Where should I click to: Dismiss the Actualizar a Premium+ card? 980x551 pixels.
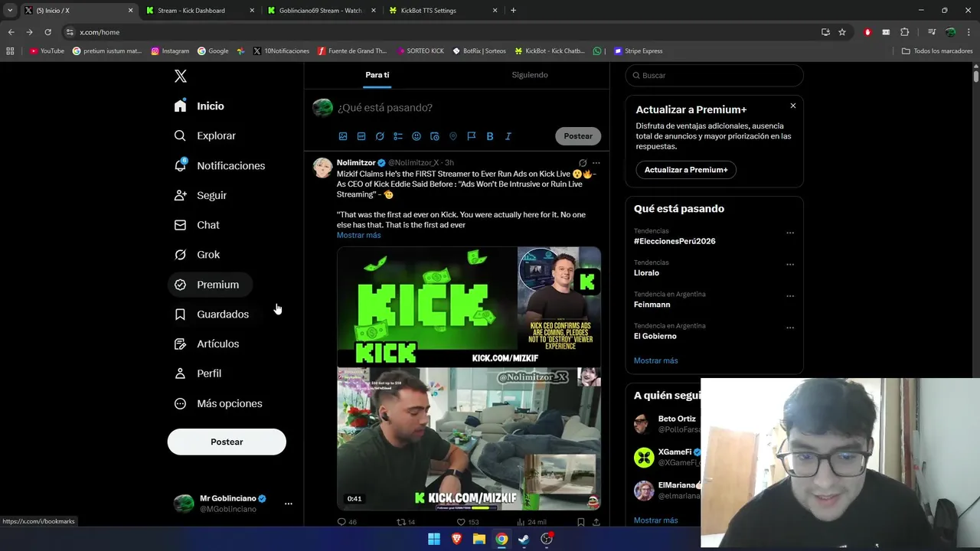pyautogui.click(x=793, y=106)
